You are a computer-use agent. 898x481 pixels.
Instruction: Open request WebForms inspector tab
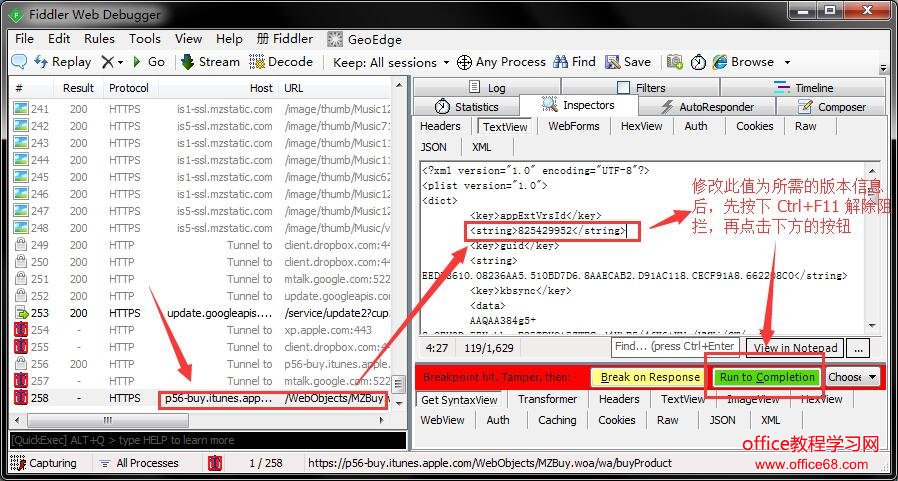pyautogui.click(x=574, y=126)
